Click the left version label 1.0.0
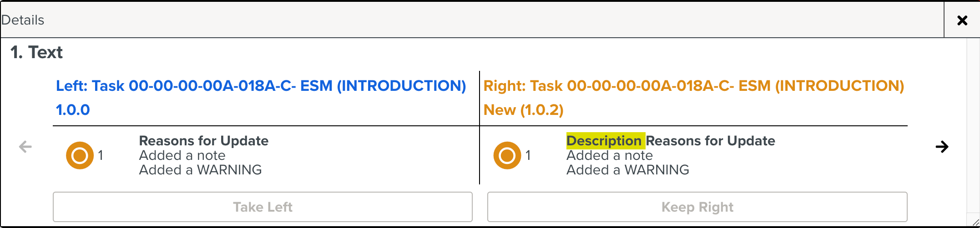980x228 pixels. click(73, 110)
